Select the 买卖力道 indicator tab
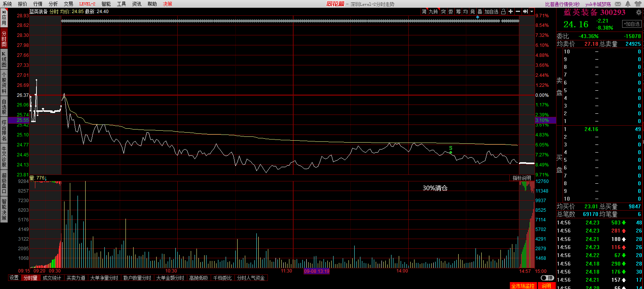 (76, 278)
